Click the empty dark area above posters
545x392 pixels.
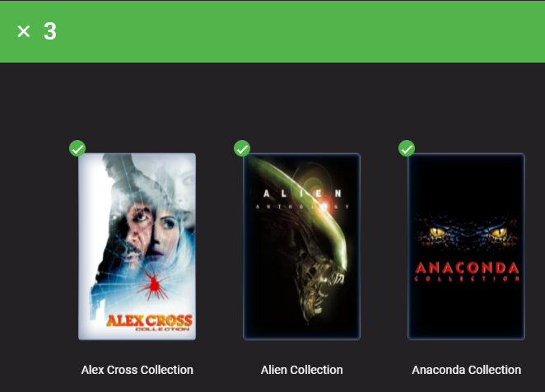[272, 100]
